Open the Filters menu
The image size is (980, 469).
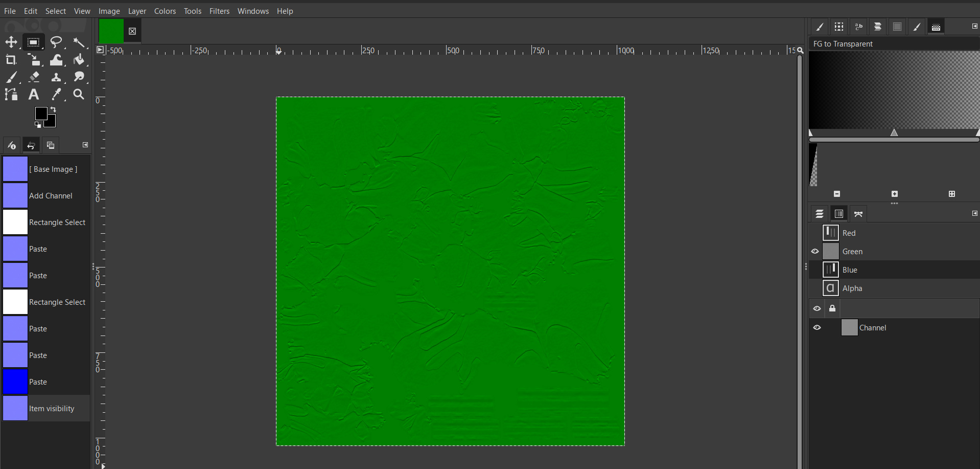tap(219, 11)
